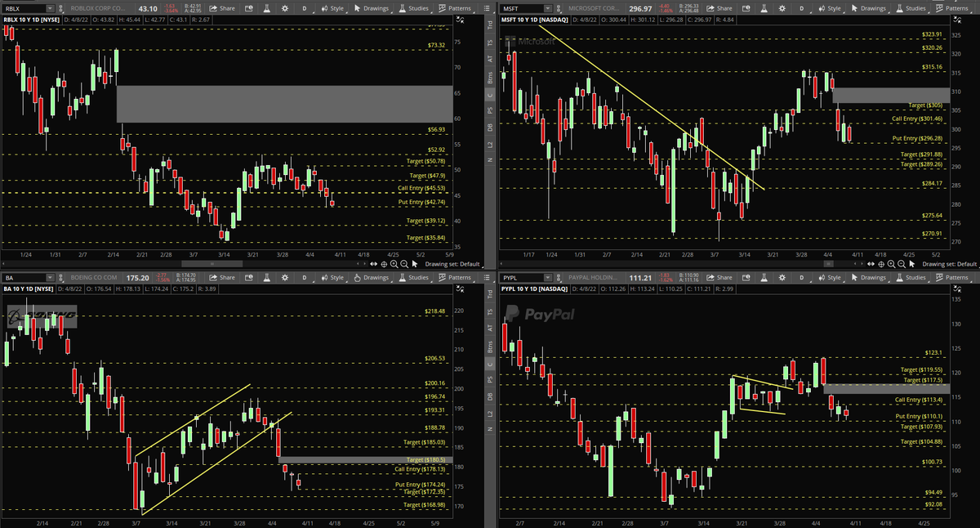The width and height of the screenshot is (980, 528).
Task: Click the link-color icon beside MSFT symbol box
Action: tap(559, 7)
